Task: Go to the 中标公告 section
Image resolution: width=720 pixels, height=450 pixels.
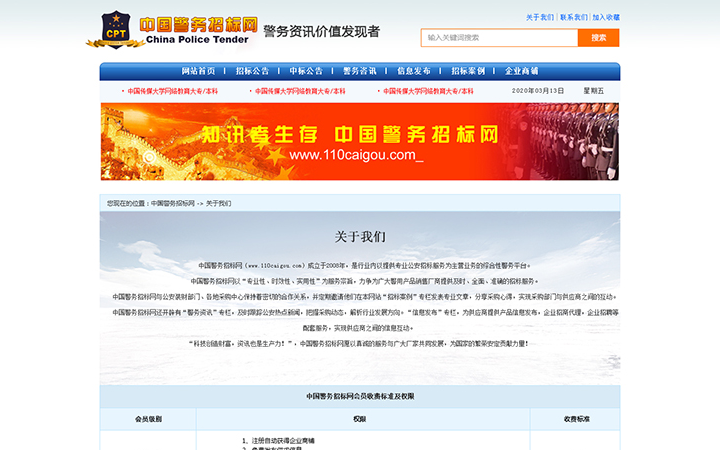Action: 306,71
